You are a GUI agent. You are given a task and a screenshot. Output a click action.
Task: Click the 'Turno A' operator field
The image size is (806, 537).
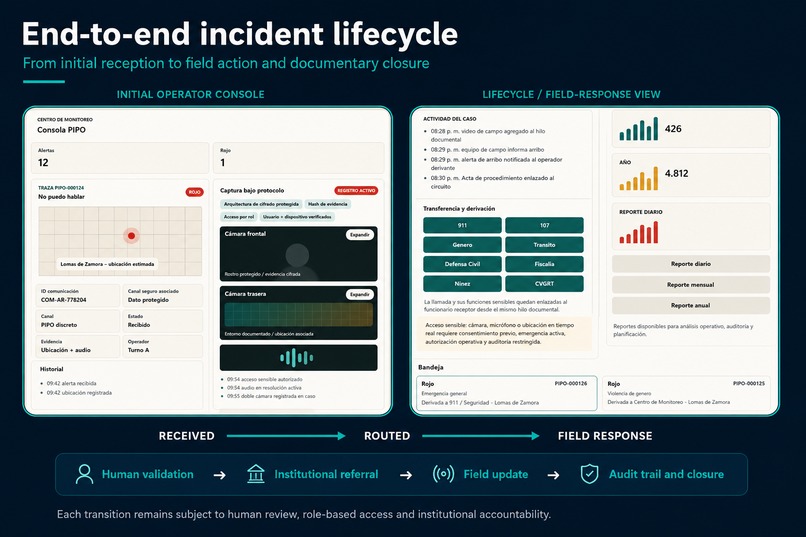(x=162, y=346)
